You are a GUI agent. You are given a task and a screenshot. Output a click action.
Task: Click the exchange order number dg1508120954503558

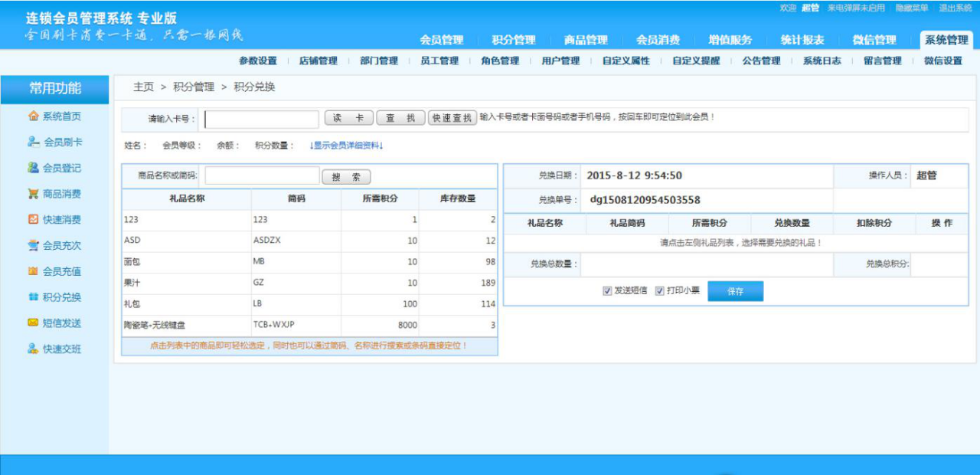(645, 200)
